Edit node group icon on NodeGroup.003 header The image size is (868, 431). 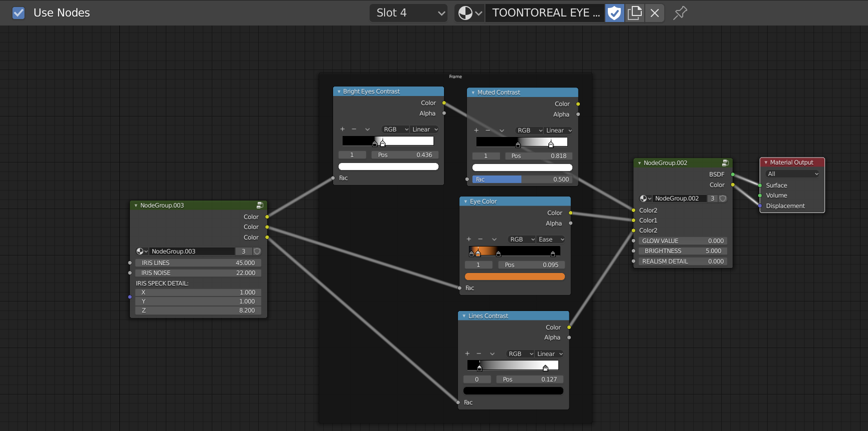coord(260,205)
